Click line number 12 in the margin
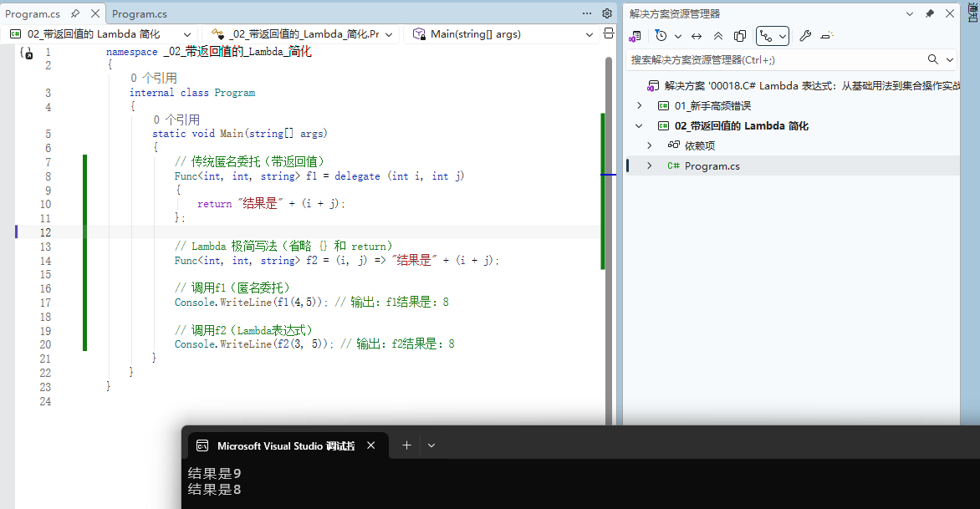The height and width of the screenshot is (509, 980). 45,232
